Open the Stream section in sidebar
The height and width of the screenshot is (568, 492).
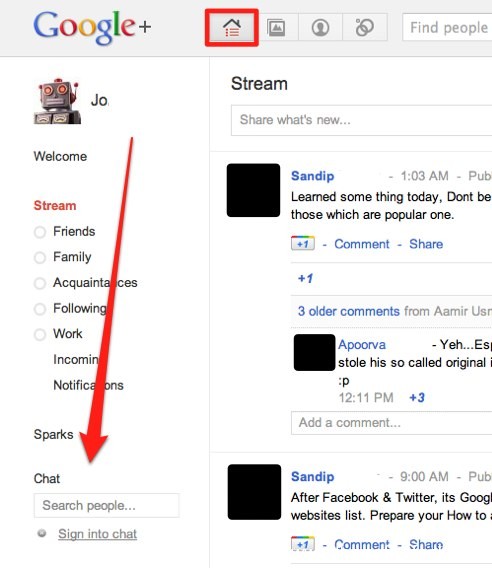point(55,205)
